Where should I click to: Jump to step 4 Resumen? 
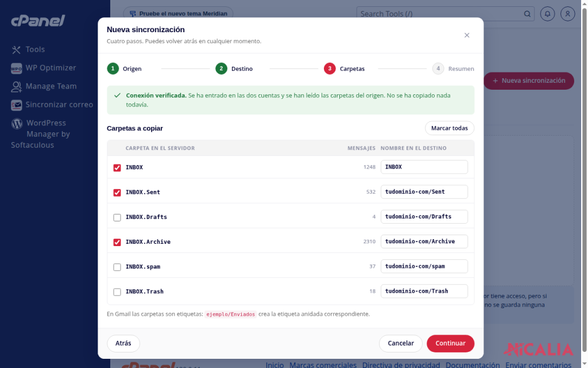click(x=453, y=69)
